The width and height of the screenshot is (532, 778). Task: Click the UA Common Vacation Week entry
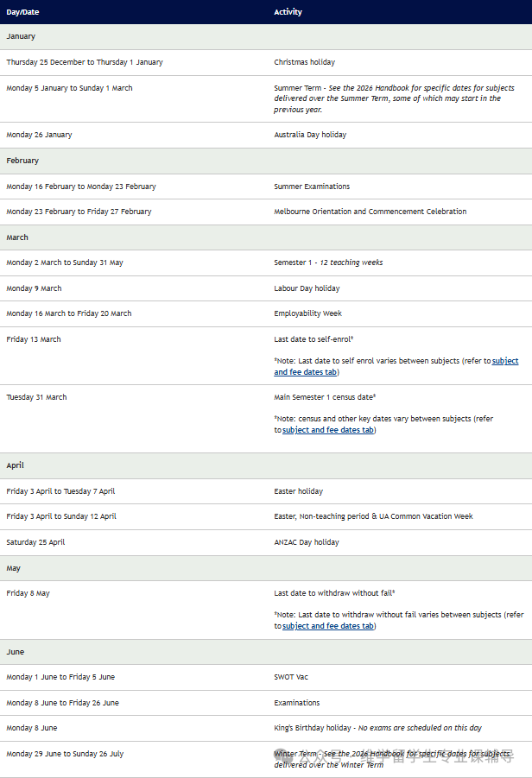click(x=373, y=516)
